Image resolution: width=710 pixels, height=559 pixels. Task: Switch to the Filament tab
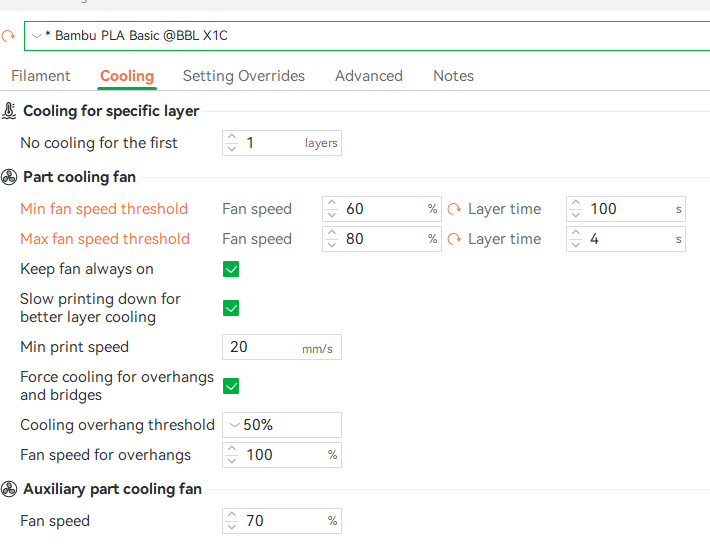(x=41, y=76)
